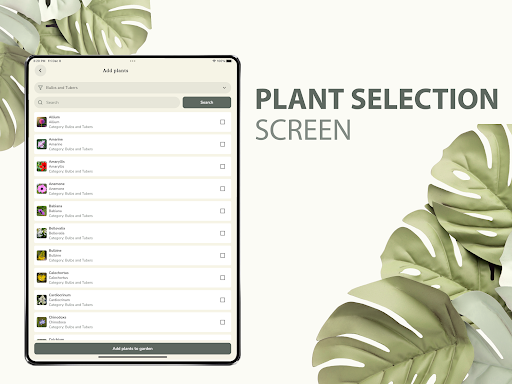Open the yellow Bulbine thumbnail

[42, 255]
